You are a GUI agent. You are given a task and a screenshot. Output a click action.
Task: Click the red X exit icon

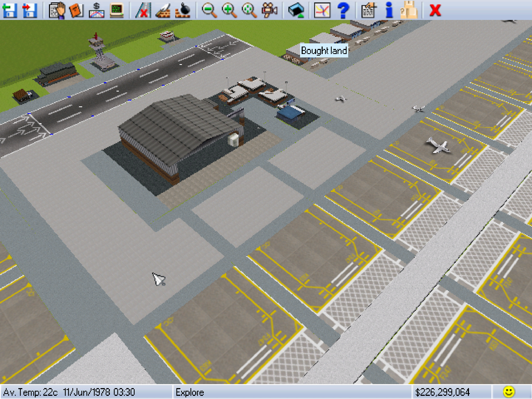pos(435,10)
